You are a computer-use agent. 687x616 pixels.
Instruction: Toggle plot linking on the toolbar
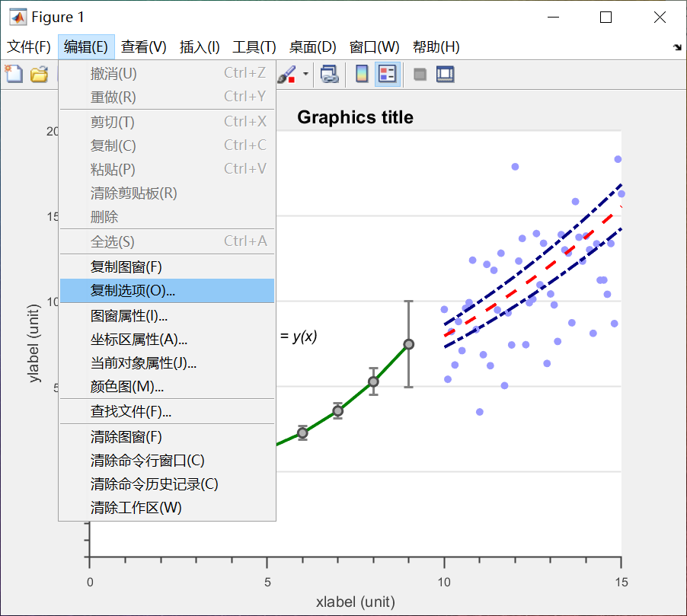tap(328, 74)
